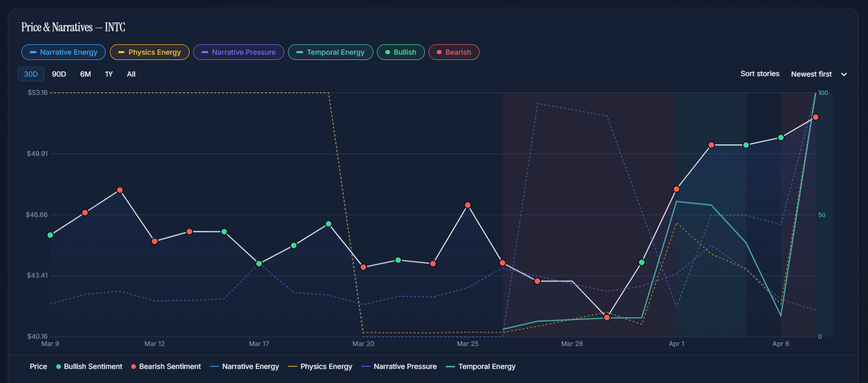Select the 1Y time range
868x383 pixels.
pyautogui.click(x=109, y=74)
